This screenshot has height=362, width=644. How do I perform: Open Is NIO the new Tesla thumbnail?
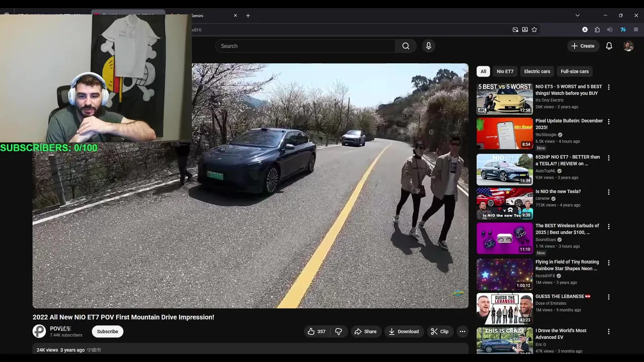505,204
